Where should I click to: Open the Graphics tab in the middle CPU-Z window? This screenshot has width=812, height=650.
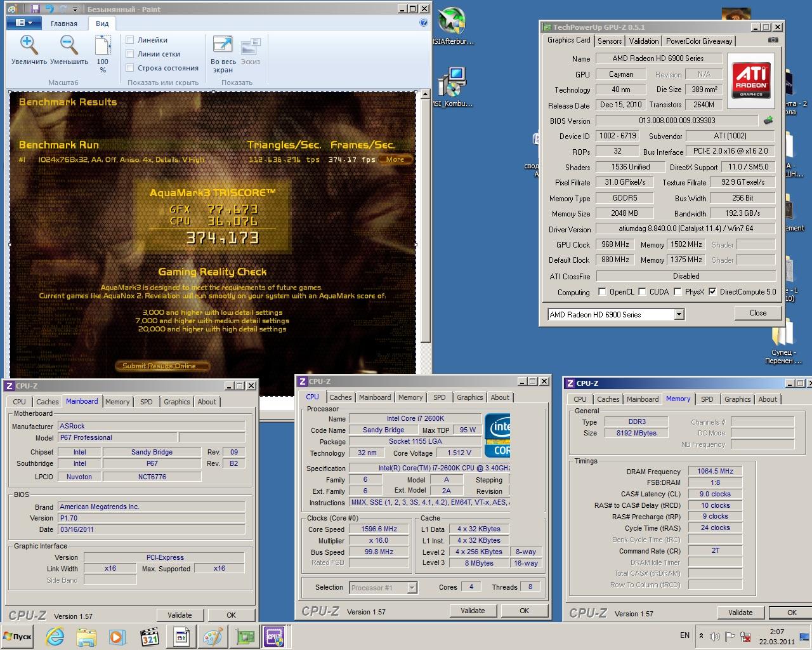point(469,397)
